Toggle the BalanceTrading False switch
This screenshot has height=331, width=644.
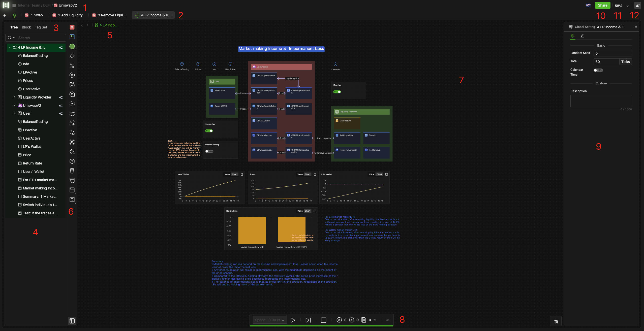209,151
